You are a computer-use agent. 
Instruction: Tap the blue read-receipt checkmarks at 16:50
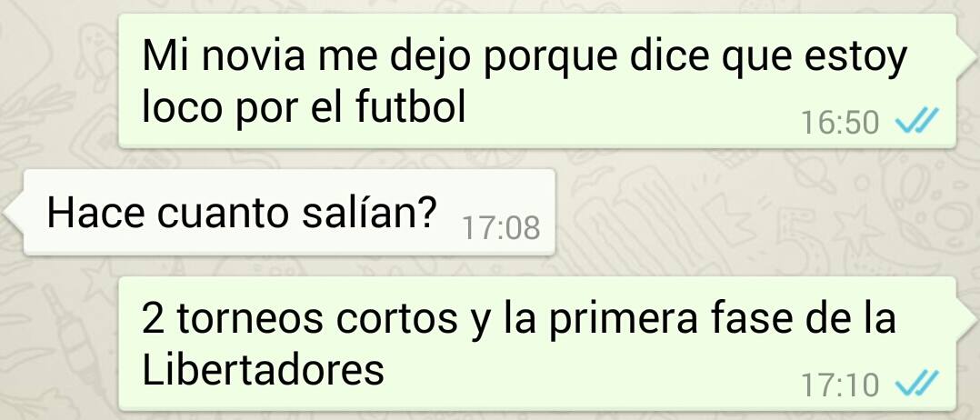pos(917,120)
